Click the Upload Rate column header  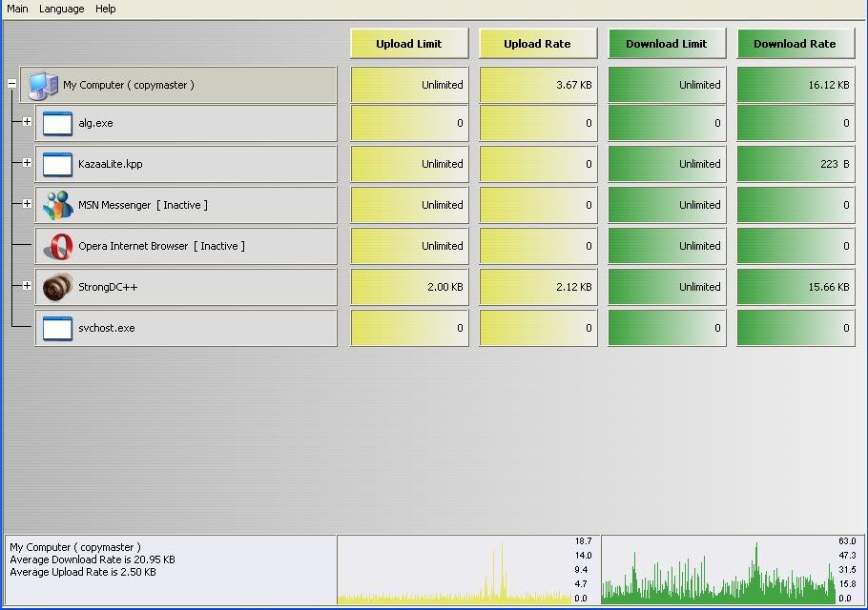(x=538, y=44)
